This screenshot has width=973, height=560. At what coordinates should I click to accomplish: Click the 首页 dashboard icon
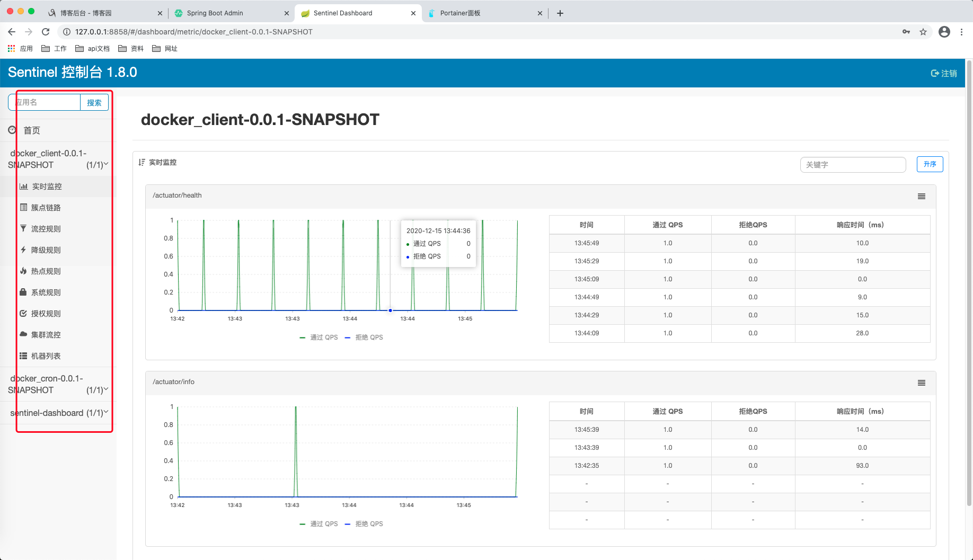pos(12,130)
